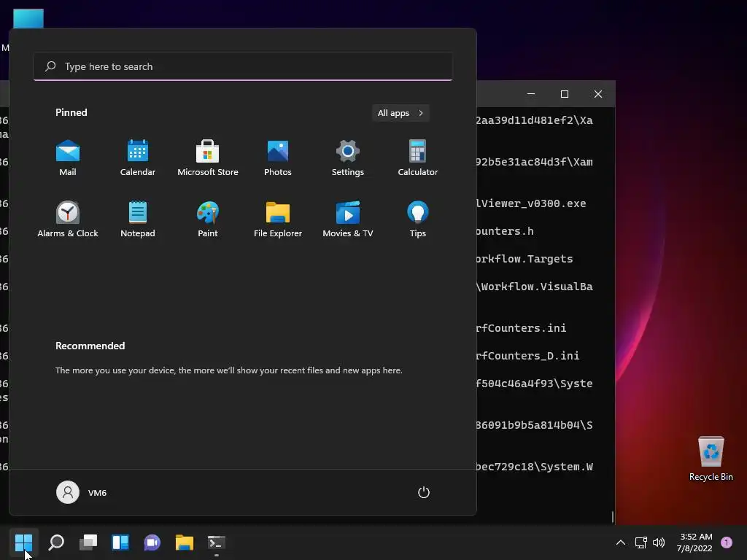The height and width of the screenshot is (560, 747).
Task: Open the Photos app
Action: [278, 158]
